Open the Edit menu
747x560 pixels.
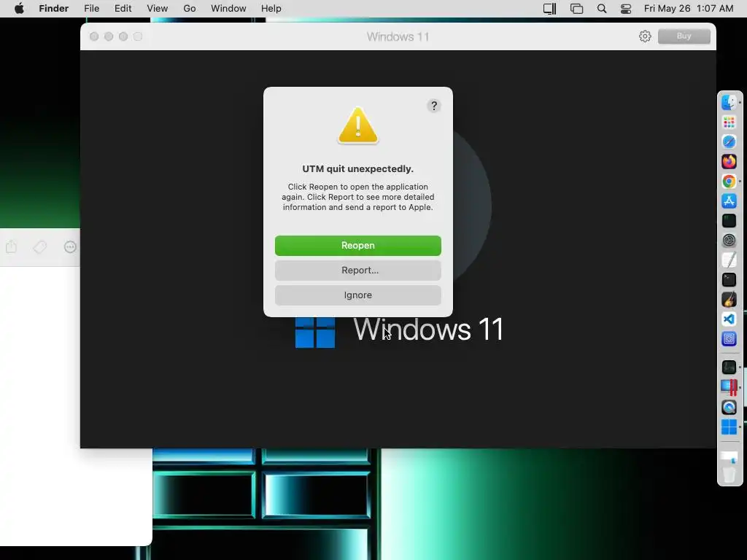click(123, 8)
